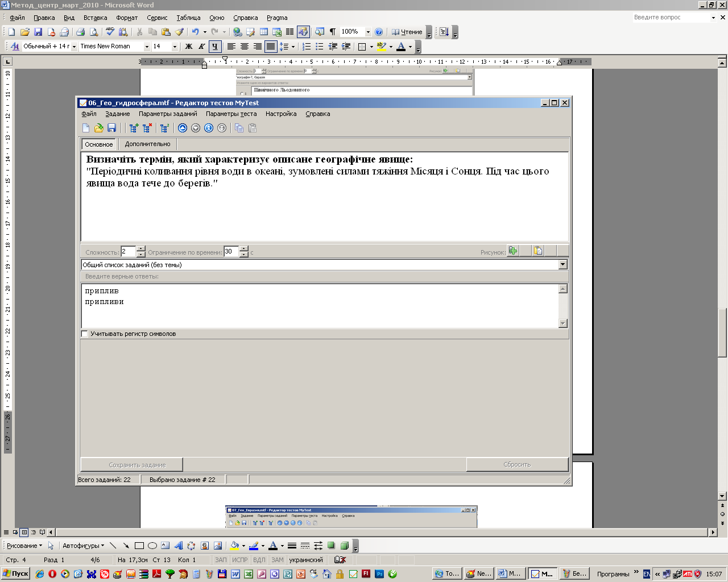Viewport: 728px width, 582px height.
Task: Toggle Underline Ч formatting button
Action: 214,47
